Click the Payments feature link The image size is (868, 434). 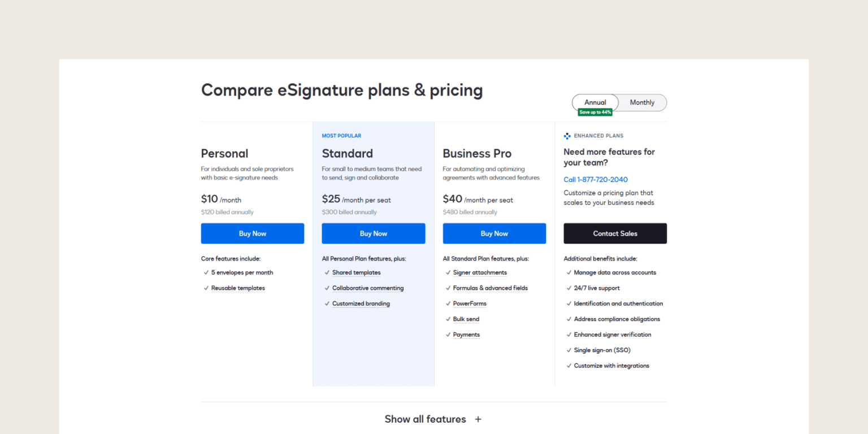pyautogui.click(x=466, y=335)
